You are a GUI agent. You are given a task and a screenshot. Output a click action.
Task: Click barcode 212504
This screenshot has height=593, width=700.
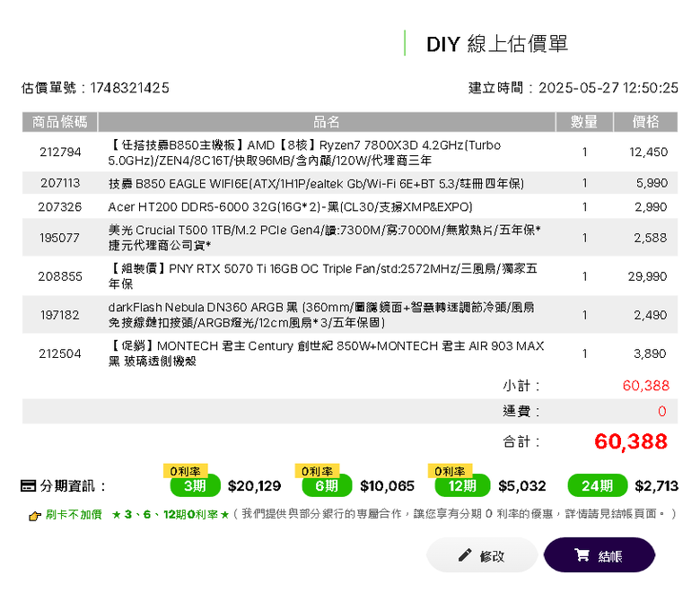coord(60,353)
